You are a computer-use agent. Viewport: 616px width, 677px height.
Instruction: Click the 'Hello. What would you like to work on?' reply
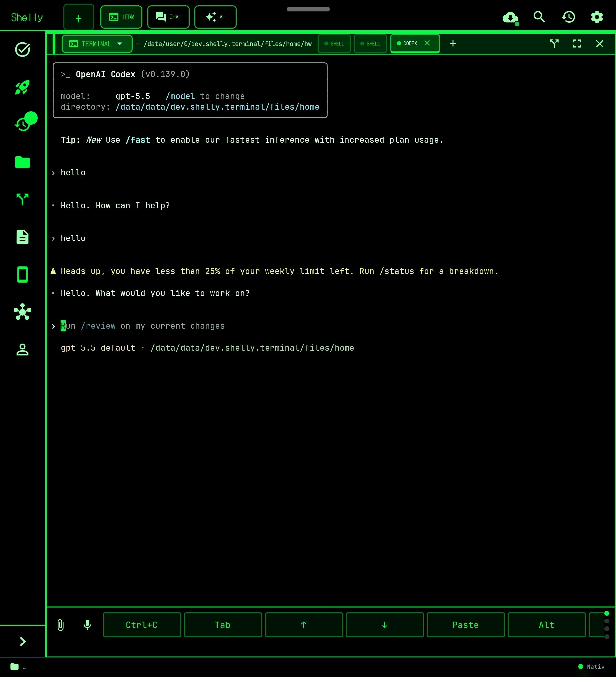[155, 293]
